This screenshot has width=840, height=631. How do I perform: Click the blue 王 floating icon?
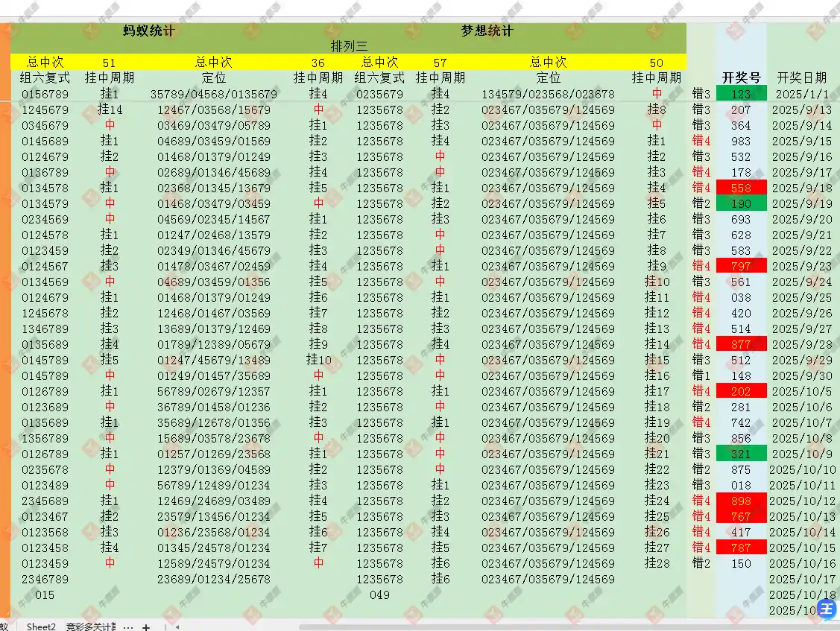point(827,608)
